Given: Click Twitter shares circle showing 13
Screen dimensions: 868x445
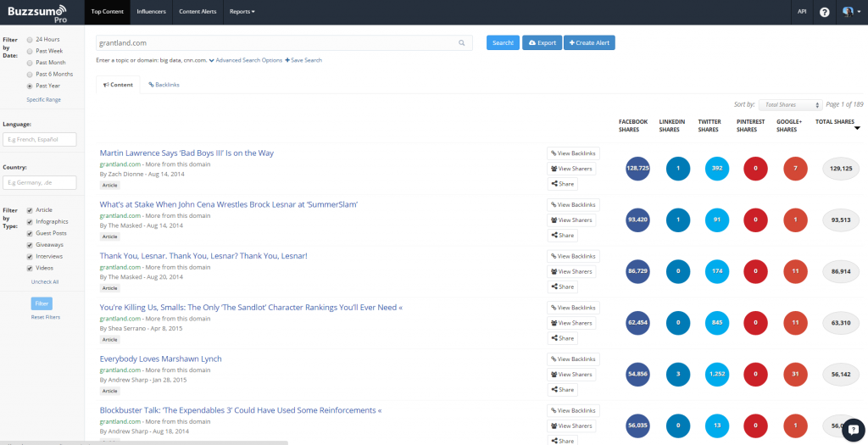Looking at the screenshot, I should pos(717,426).
